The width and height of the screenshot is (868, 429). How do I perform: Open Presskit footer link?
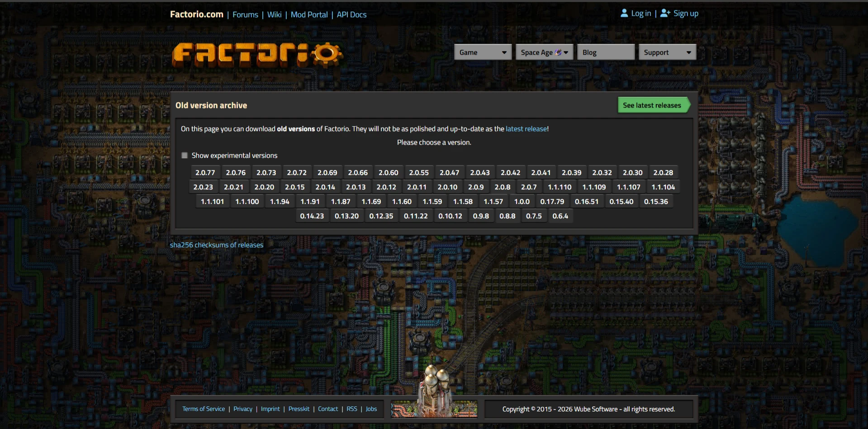299,409
